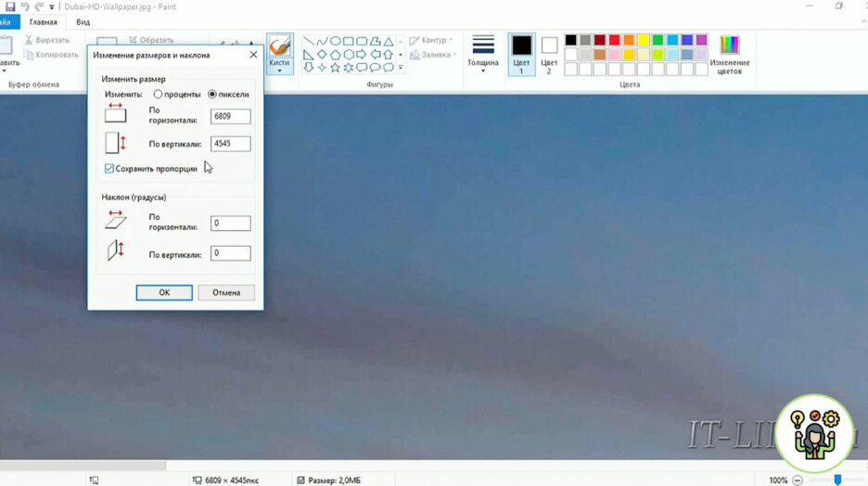The image size is (868, 486).
Task: Click horizontal skew degrees field
Action: [230, 224]
